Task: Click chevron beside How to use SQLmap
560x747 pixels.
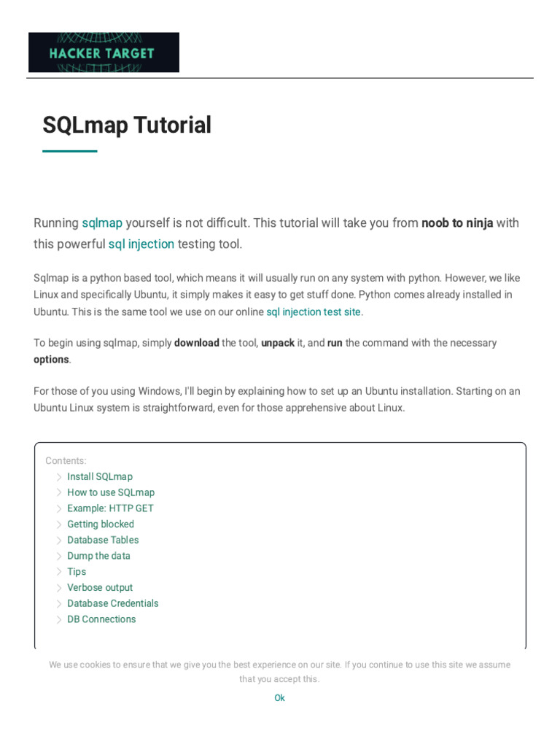Action: click(59, 492)
